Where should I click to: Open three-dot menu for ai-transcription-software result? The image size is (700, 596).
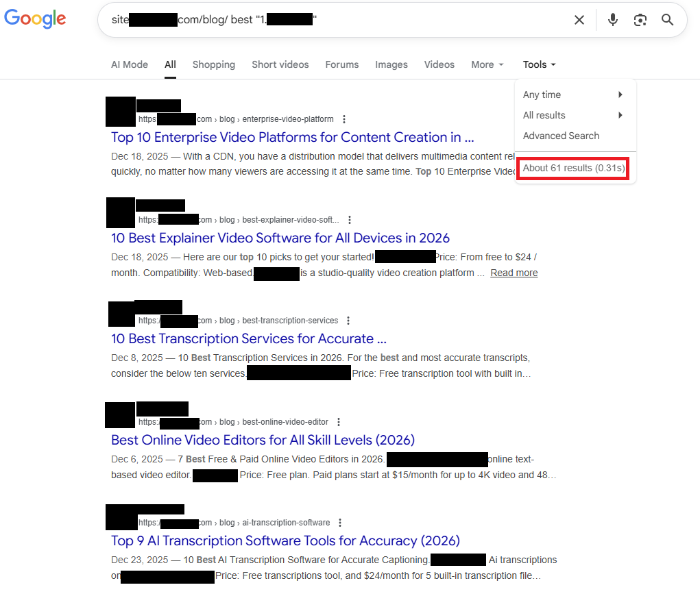[340, 523]
